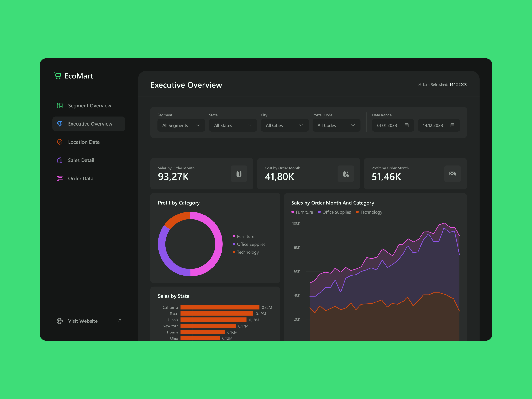Click the diamond icon next to Executive Overview
Viewport: 532px width, 399px height.
(x=59, y=124)
